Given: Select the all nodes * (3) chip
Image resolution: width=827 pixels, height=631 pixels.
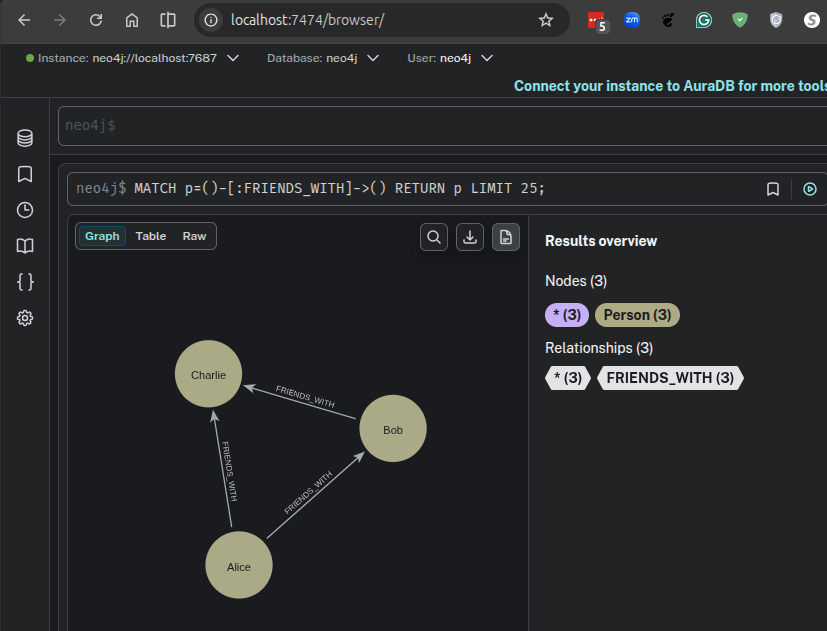Looking at the screenshot, I should coord(566,315).
